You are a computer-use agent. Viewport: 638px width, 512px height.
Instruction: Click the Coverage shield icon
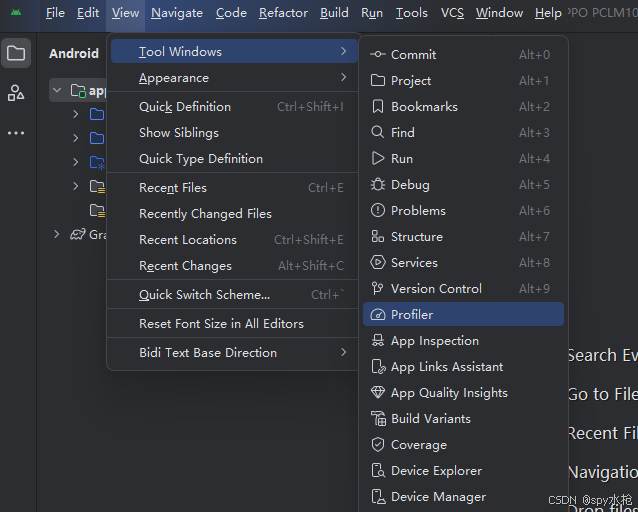(378, 444)
